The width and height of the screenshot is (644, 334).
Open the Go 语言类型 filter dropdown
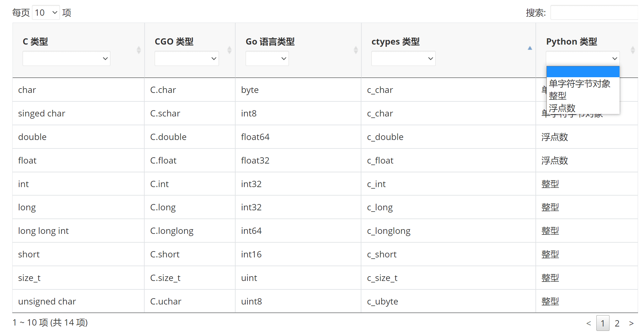(267, 58)
